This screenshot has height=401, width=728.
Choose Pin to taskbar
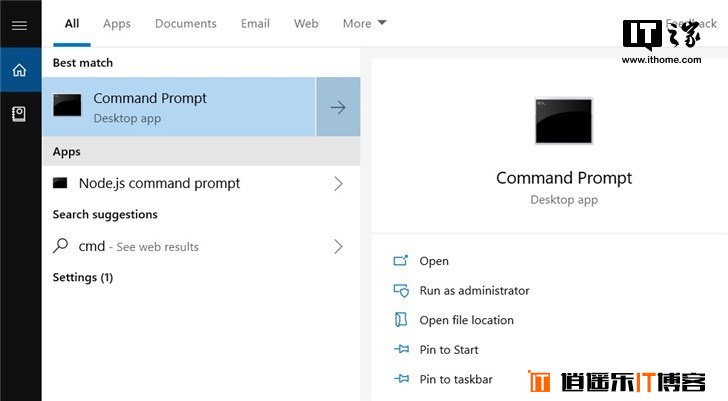tap(456, 379)
